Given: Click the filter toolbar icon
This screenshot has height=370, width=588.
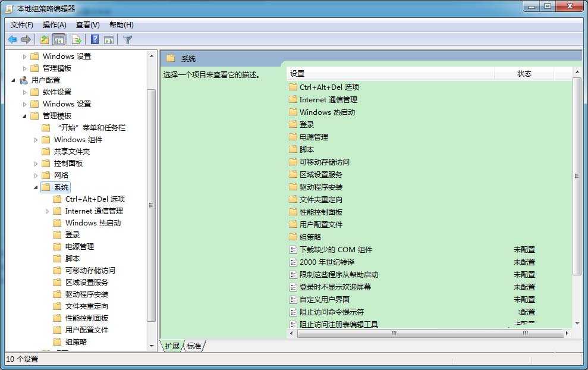Looking at the screenshot, I should click(x=127, y=39).
